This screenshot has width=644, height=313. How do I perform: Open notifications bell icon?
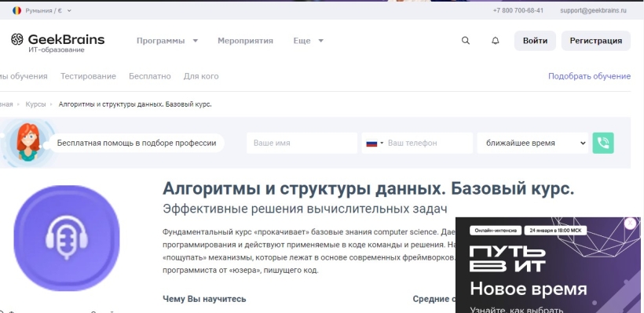click(496, 41)
